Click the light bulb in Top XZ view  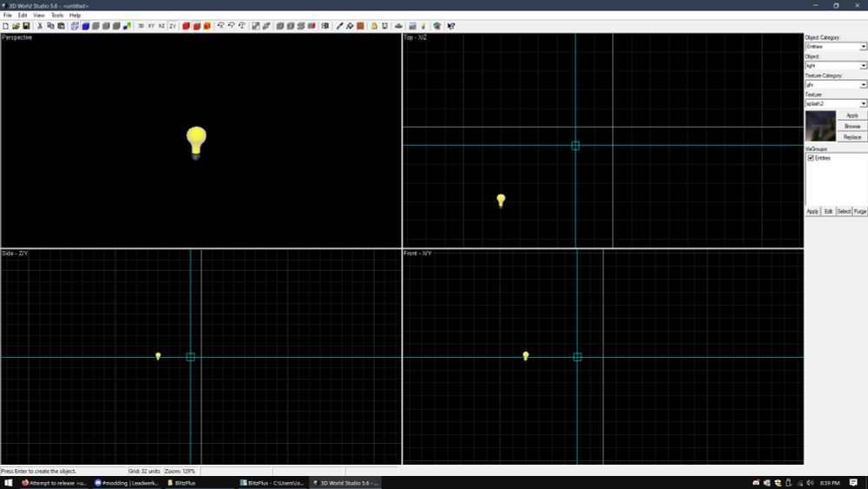click(501, 201)
